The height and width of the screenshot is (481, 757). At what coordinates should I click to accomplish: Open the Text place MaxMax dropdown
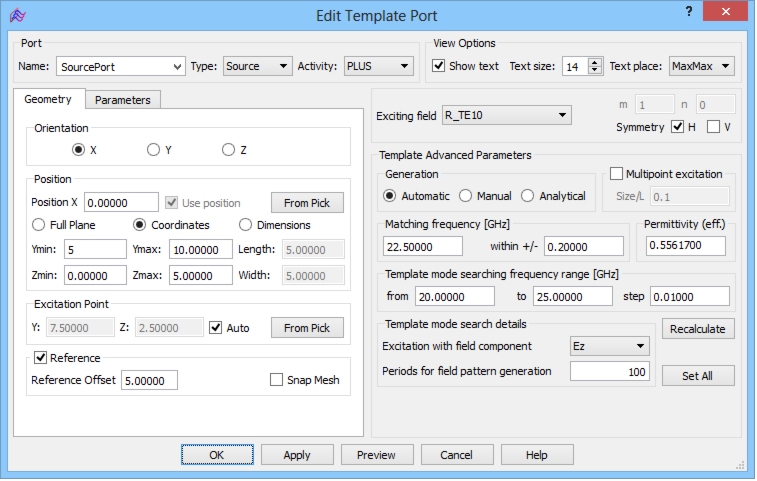click(702, 66)
